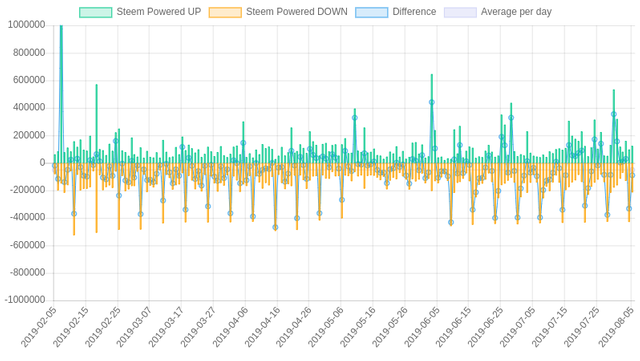Image resolution: width=640 pixels, height=361 pixels.
Task: Click the 2019-05-06 x-axis date label
Action: click(x=325, y=328)
